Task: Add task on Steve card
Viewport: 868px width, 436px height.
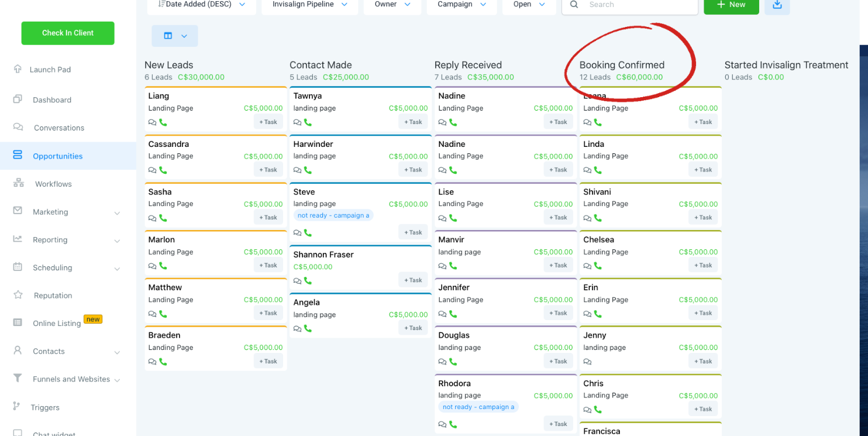Action: (x=414, y=232)
